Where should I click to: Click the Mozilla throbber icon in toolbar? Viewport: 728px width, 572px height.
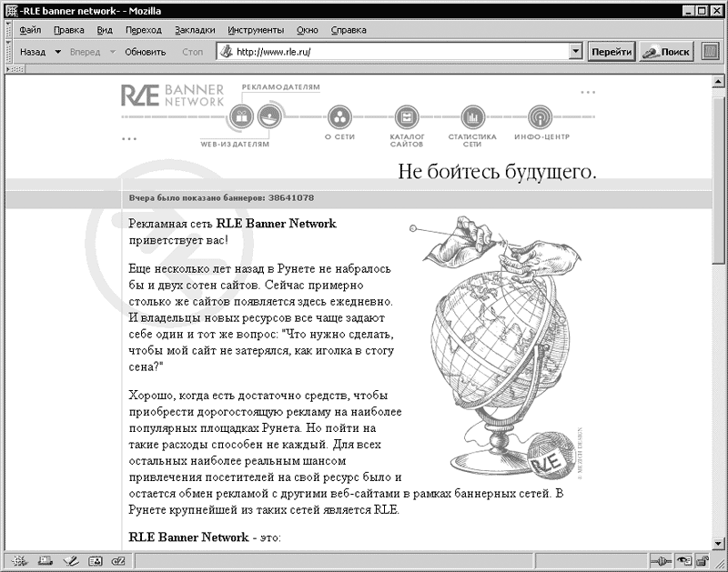click(x=710, y=52)
